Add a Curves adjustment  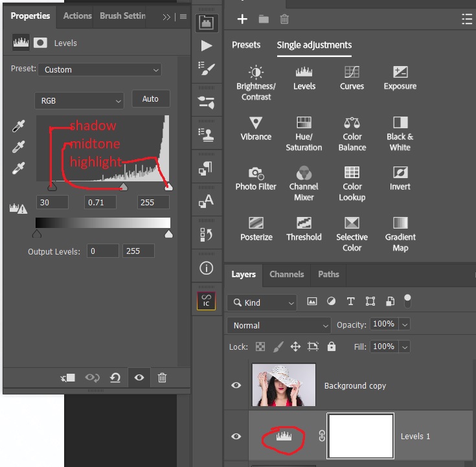tap(352, 77)
